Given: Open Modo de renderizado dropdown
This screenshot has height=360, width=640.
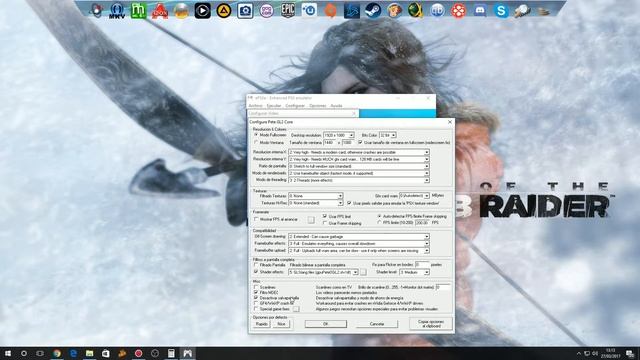Looking at the screenshot, I should pyautogui.click(x=359, y=173).
